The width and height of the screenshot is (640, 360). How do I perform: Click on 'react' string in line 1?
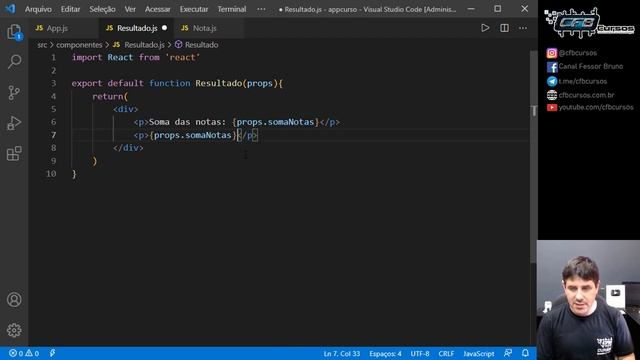(182, 58)
